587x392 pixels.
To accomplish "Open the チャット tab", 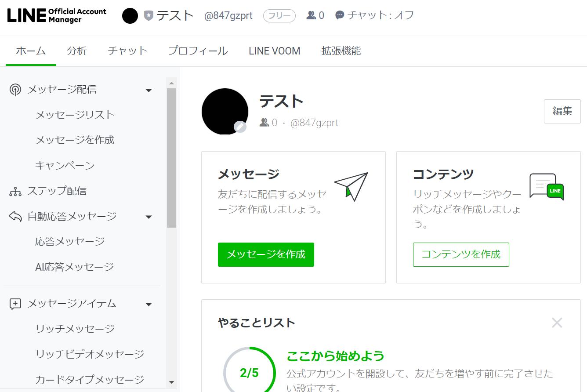I will click(x=127, y=51).
